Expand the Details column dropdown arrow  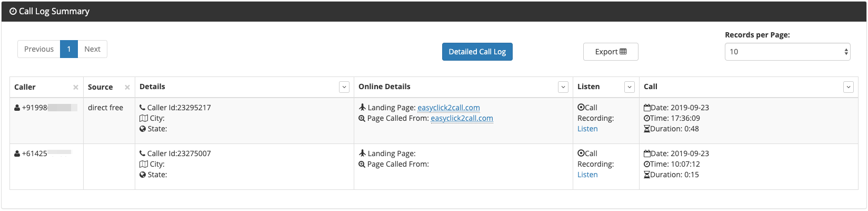[344, 87]
